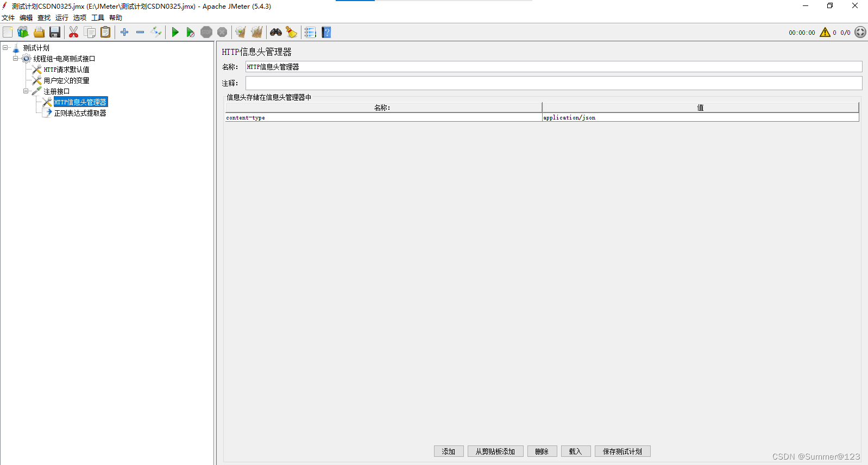
Task: Click the 删除 button
Action: coord(542,451)
